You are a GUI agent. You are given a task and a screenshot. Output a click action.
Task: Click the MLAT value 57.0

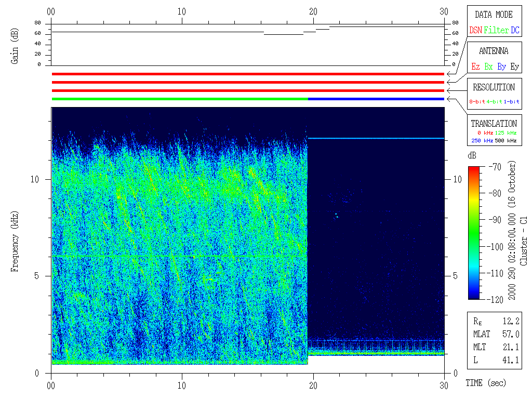(511, 334)
